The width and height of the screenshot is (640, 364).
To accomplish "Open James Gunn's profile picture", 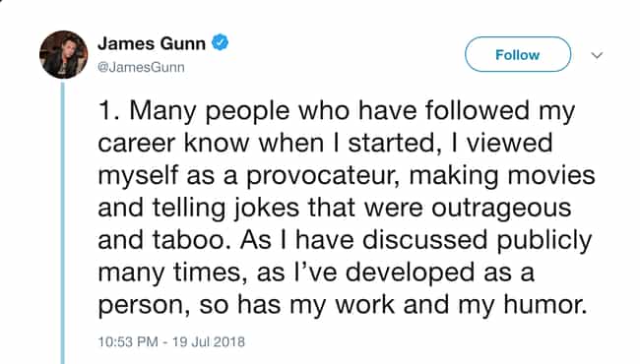I will (64, 55).
